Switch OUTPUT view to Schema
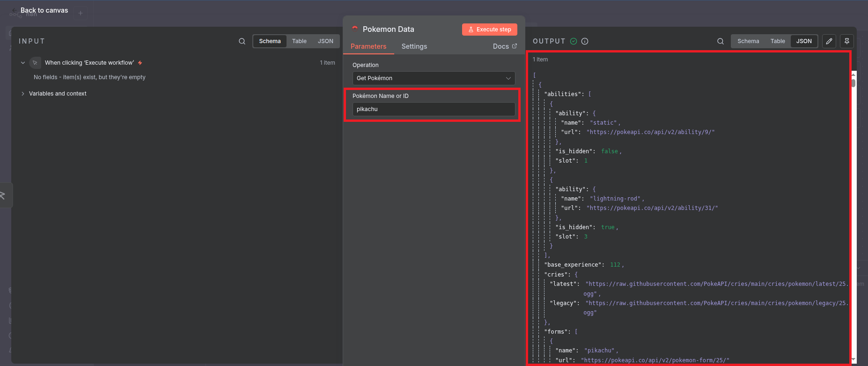 pos(748,41)
